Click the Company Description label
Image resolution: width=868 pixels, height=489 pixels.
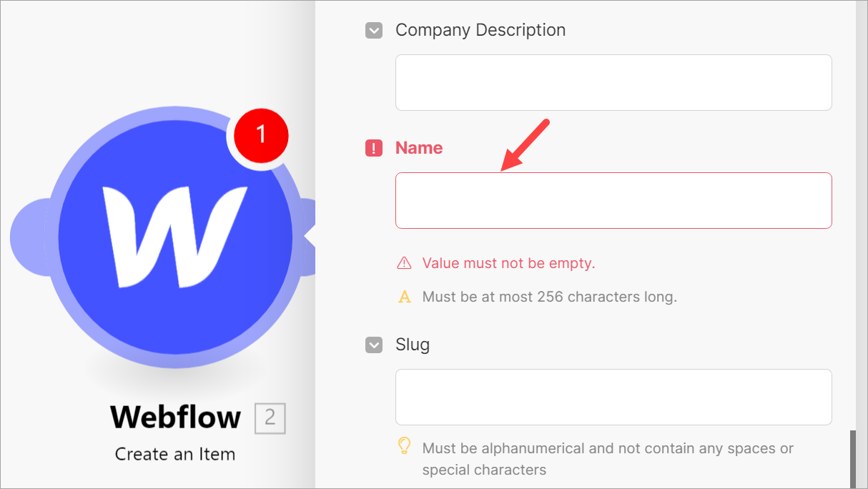pyautogui.click(x=480, y=30)
